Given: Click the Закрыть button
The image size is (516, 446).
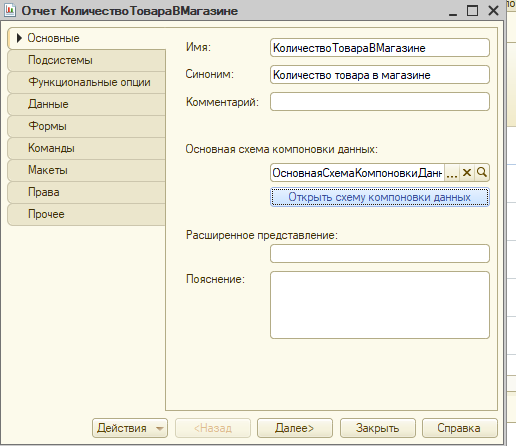Looking at the screenshot, I should click(x=378, y=428).
